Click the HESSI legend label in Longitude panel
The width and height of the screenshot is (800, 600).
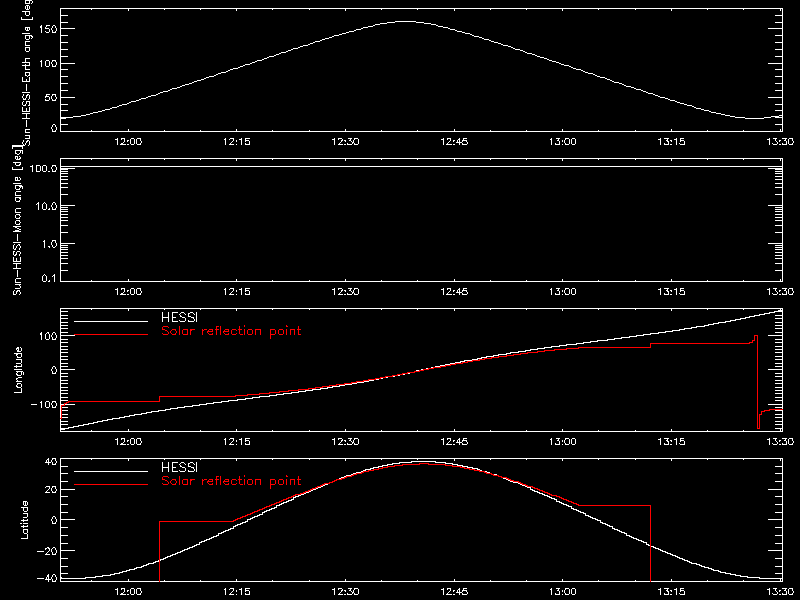click(179, 318)
